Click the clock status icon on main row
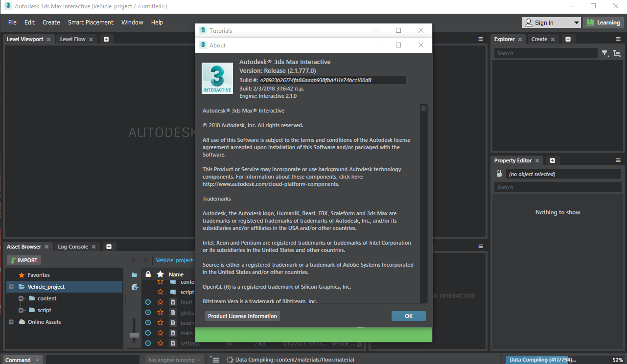 148,333
